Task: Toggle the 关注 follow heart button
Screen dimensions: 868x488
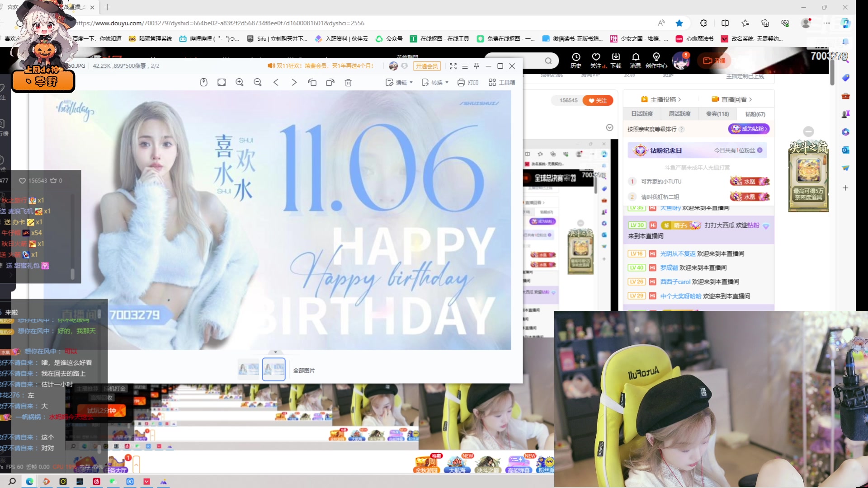Action: point(598,100)
